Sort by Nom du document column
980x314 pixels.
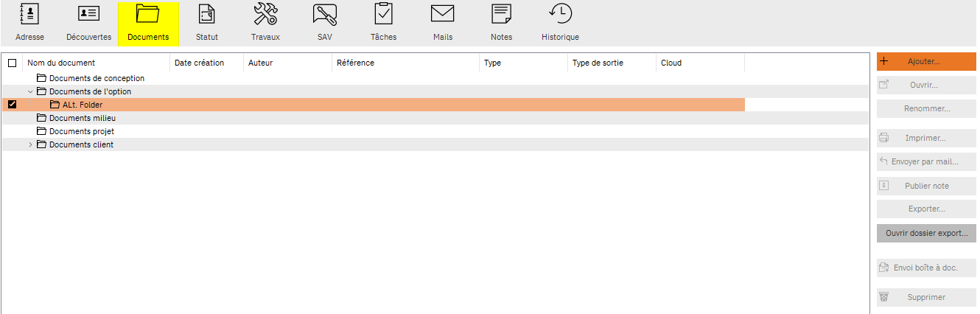97,63
